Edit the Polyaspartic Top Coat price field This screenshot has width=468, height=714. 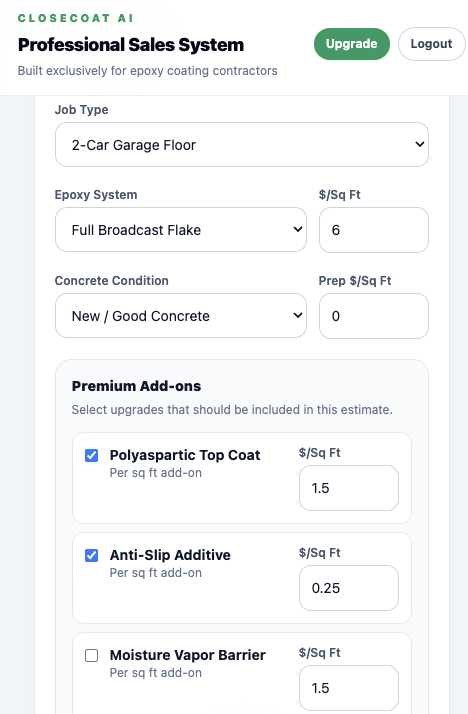(349, 488)
